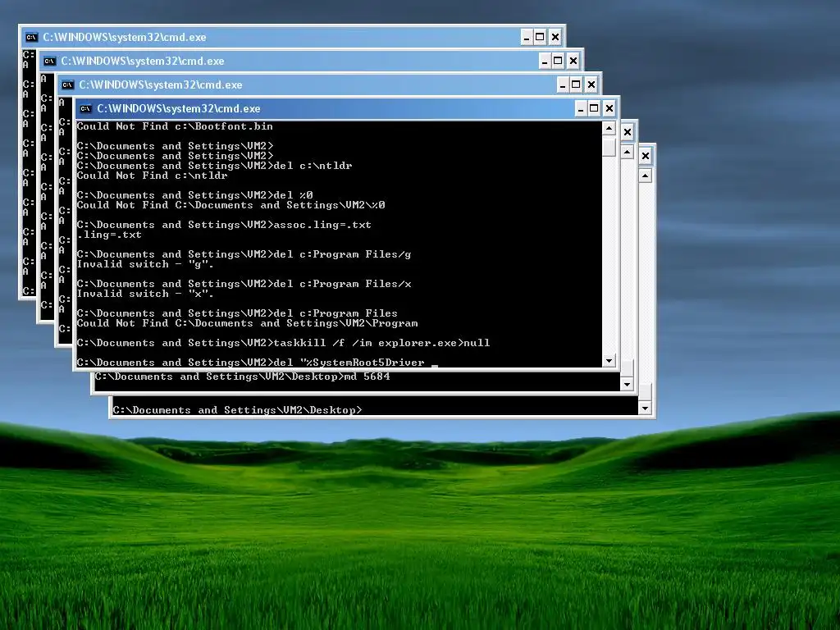The image size is (840, 630).
Task: Close the front cmd window showing taskkill
Action: [x=609, y=109]
